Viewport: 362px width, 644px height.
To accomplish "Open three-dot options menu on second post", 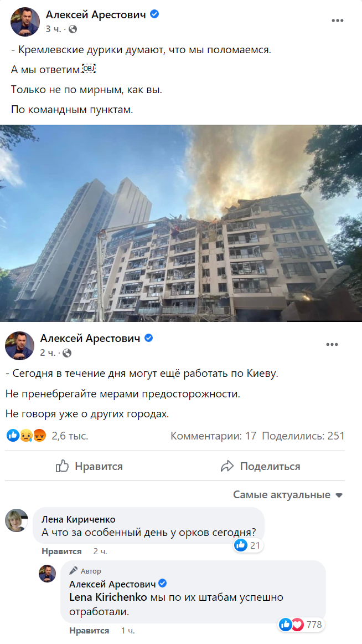I will pos(332,345).
